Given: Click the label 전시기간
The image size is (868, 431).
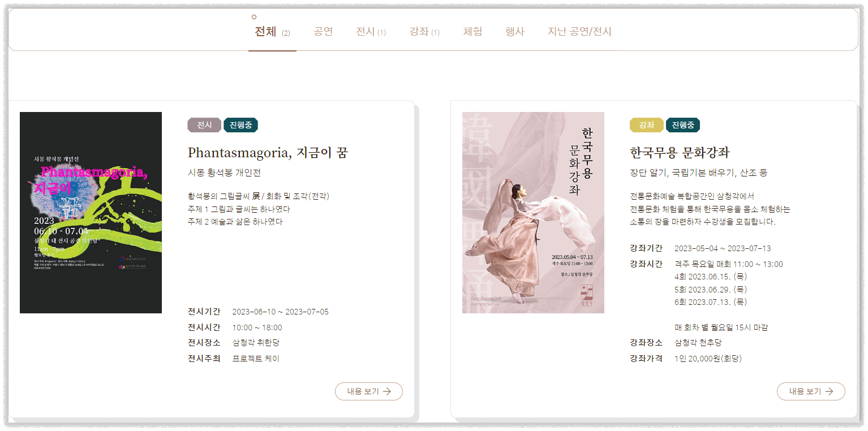Looking at the screenshot, I should (204, 312).
